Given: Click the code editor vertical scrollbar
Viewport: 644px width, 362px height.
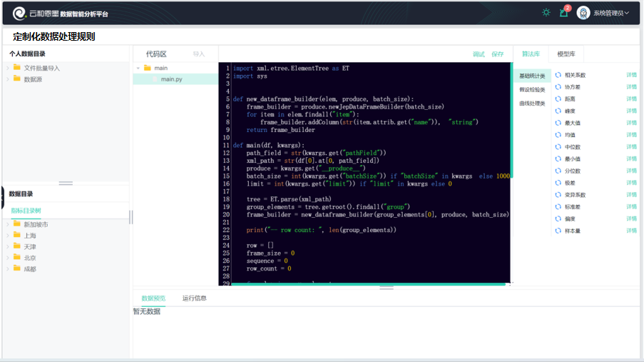Looking at the screenshot, I should pos(512,120).
